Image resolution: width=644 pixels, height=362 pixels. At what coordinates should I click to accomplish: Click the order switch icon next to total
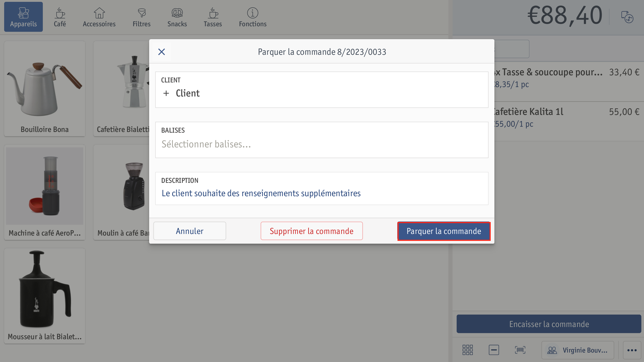[627, 17]
